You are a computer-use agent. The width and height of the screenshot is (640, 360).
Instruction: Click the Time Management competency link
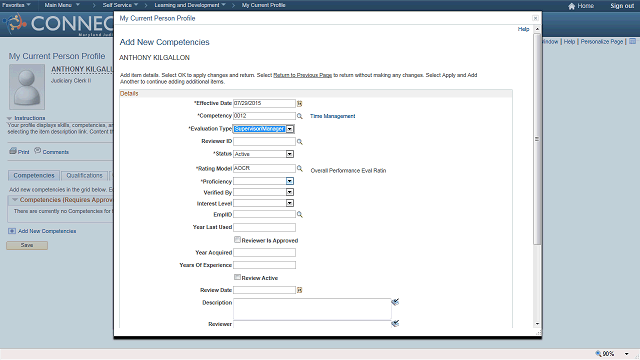(332, 116)
